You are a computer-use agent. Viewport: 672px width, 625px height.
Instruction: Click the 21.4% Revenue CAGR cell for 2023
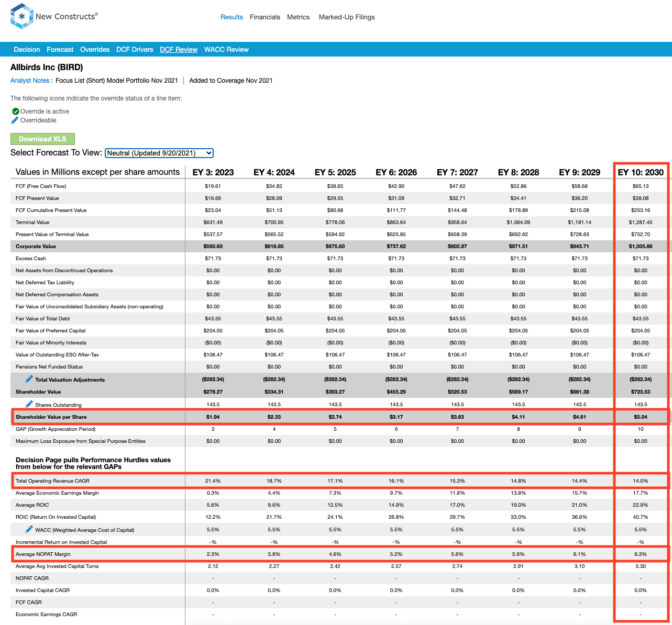pos(213,481)
